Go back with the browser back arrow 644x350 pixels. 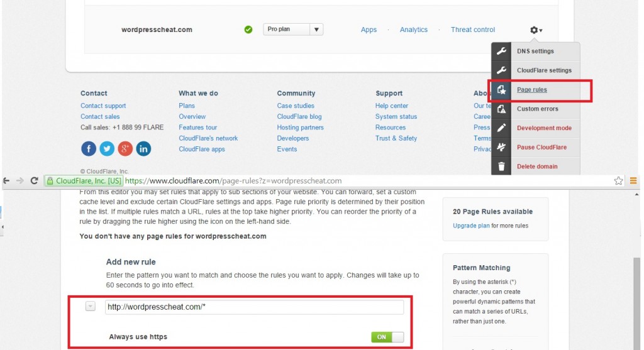[6, 180]
